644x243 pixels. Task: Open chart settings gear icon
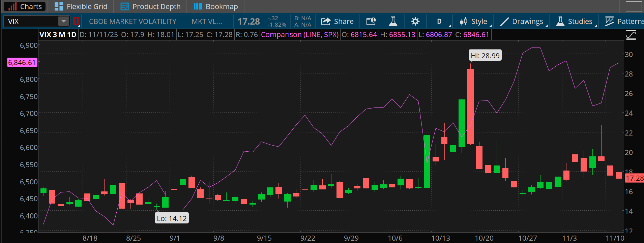click(x=415, y=22)
